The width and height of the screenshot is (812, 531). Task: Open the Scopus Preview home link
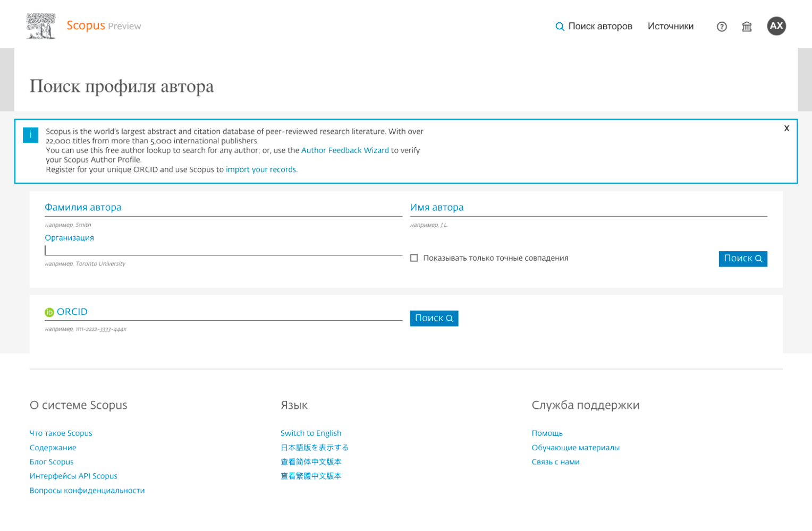[104, 25]
